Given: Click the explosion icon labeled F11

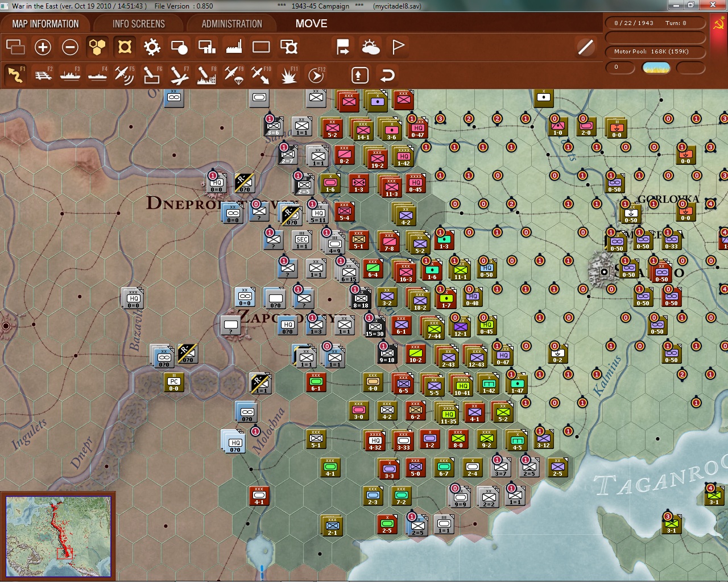Looking at the screenshot, I should point(288,75).
